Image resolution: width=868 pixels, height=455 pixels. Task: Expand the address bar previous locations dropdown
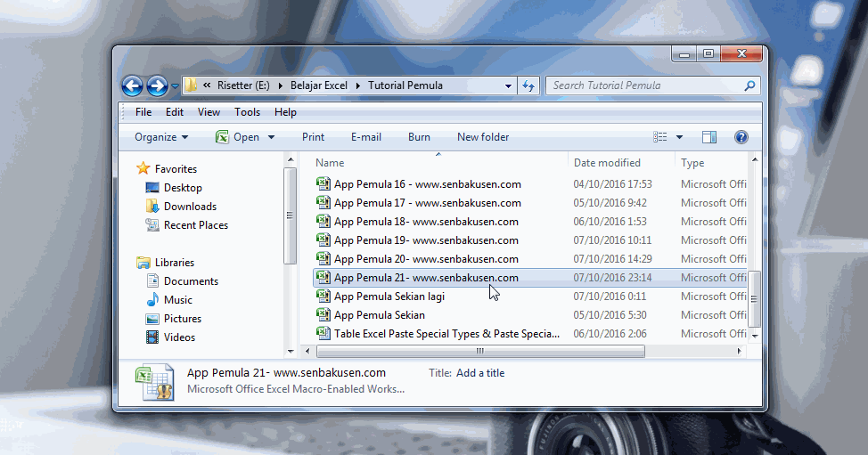point(508,85)
